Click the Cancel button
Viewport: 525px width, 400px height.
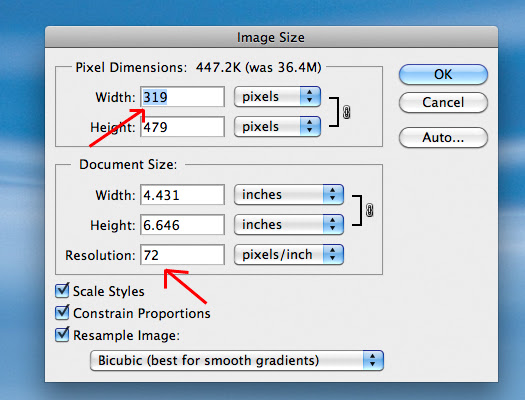point(443,102)
